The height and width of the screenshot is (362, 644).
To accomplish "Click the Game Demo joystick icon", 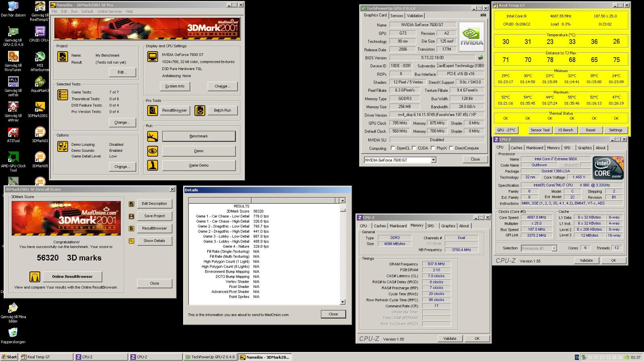I will [153, 165].
